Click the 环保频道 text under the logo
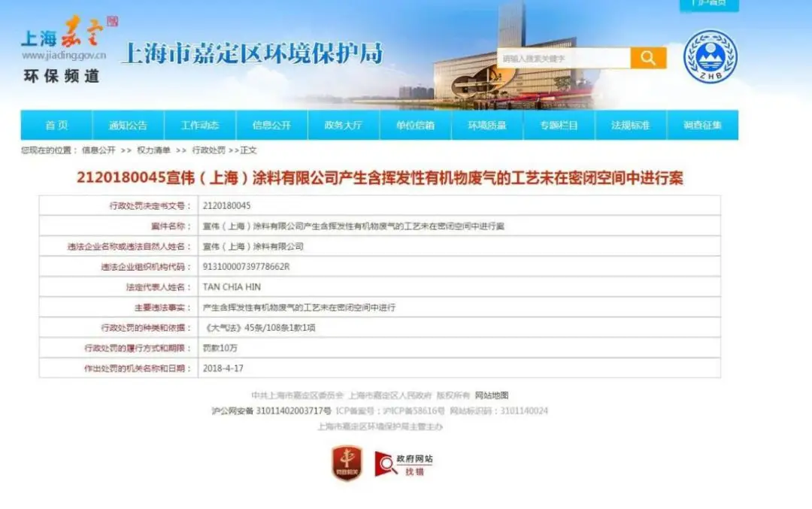Image resolution: width=812 pixels, height=509 pixels. click(62, 76)
